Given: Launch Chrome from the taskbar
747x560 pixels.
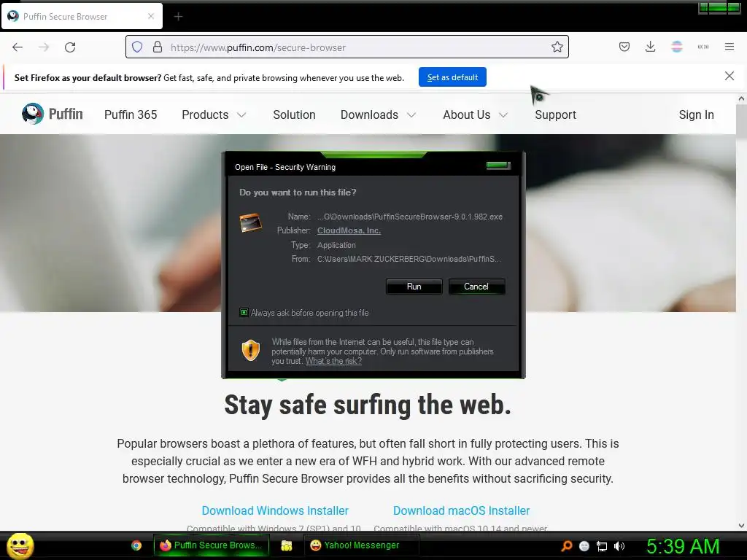Looking at the screenshot, I should tap(136, 545).
